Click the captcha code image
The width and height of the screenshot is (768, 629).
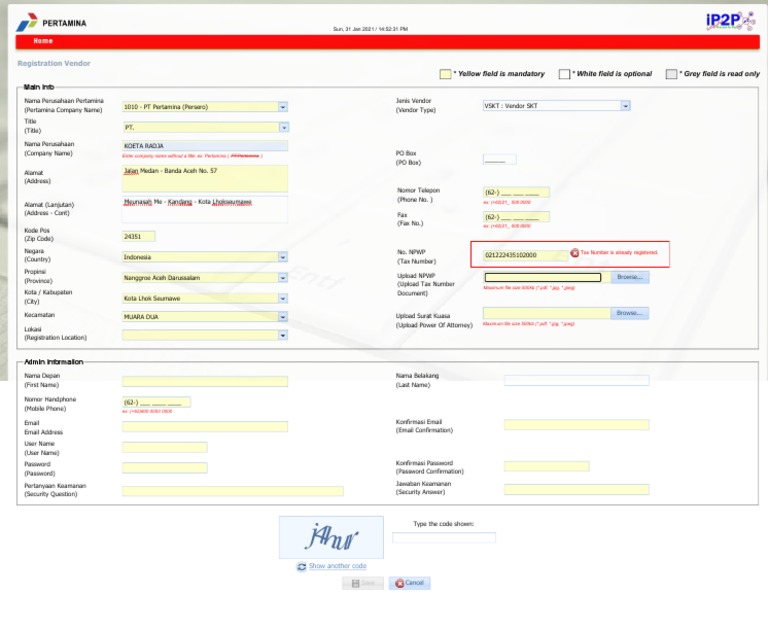point(331,537)
